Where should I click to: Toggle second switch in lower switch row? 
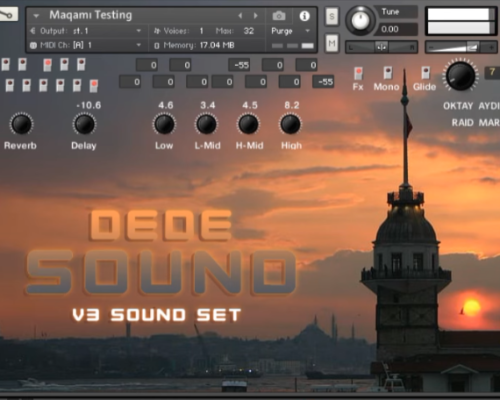(27, 85)
